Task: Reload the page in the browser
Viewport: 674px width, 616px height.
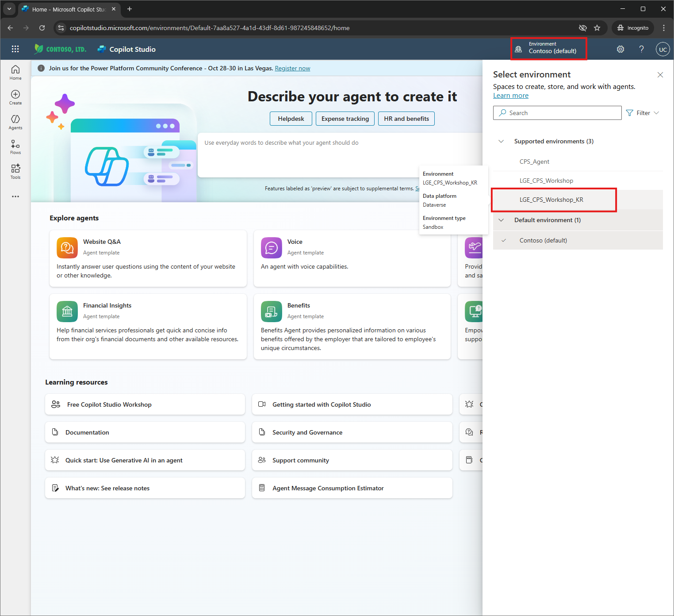Action: click(x=42, y=28)
